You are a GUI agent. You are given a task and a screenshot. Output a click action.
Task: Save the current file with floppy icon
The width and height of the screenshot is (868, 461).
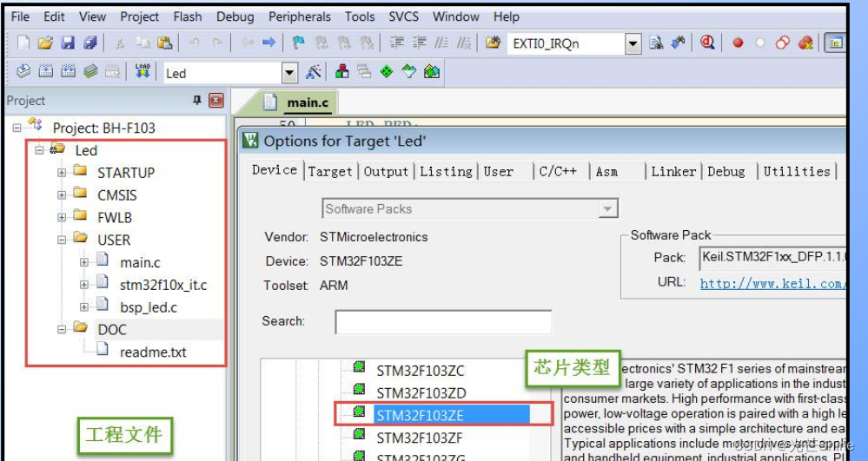pyautogui.click(x=68, y=43)
